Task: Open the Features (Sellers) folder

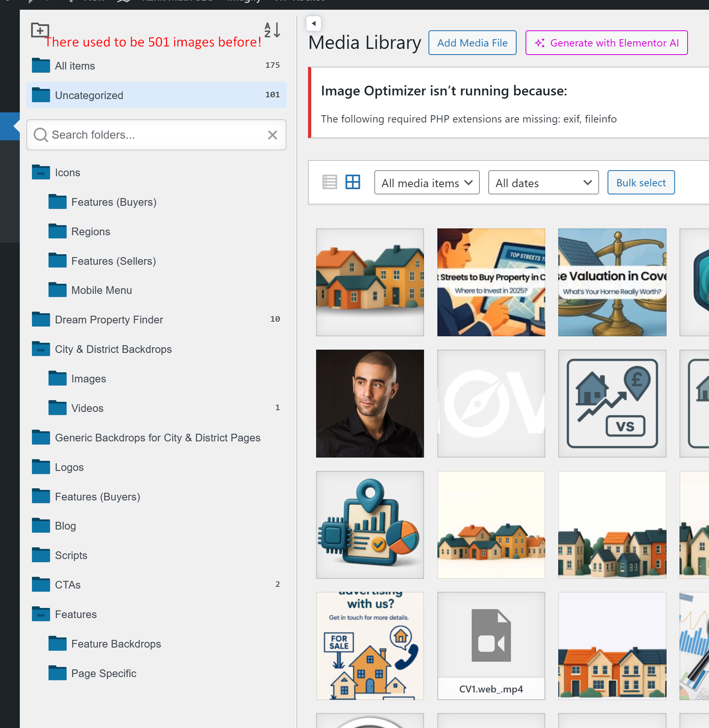Action: (x=114, y=261)
